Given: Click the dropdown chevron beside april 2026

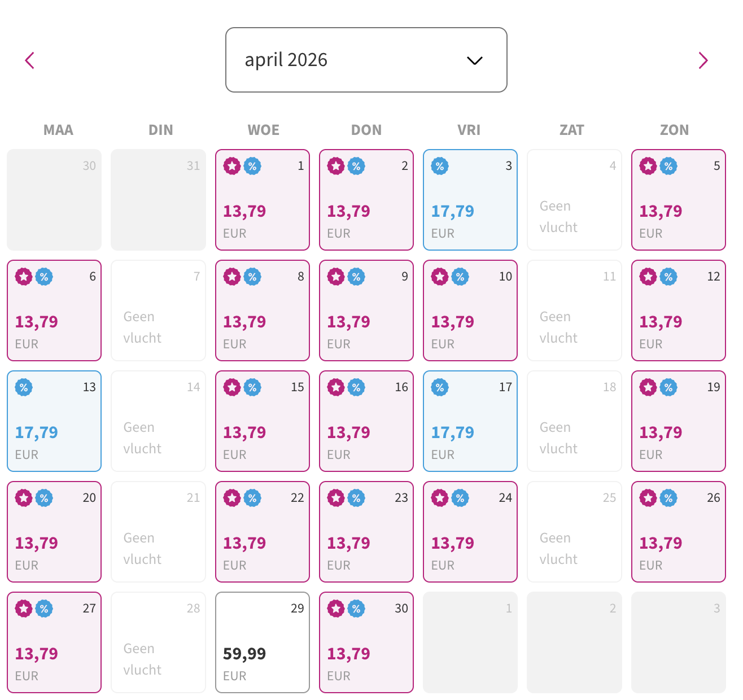Looking at the screenshot, I should coord(475,60).
